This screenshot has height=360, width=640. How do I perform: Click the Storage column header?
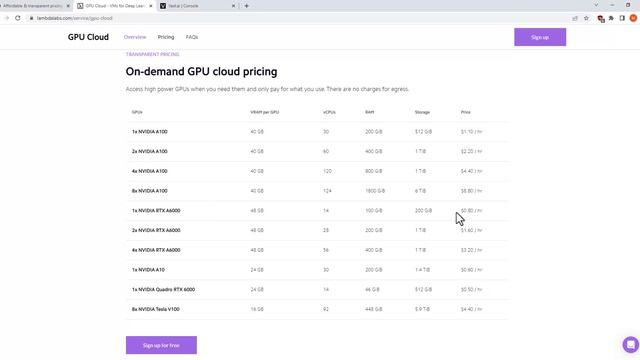pyautogui.click(x=422, y=112)
